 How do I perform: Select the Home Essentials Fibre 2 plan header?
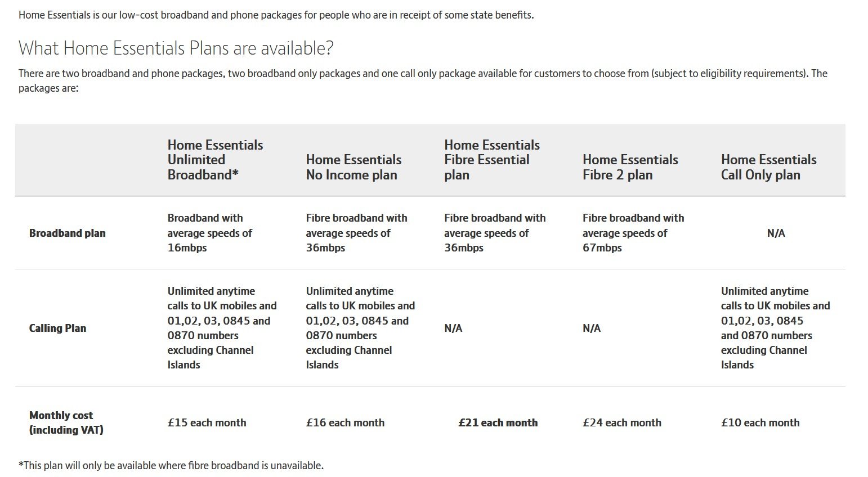[630, 167]
